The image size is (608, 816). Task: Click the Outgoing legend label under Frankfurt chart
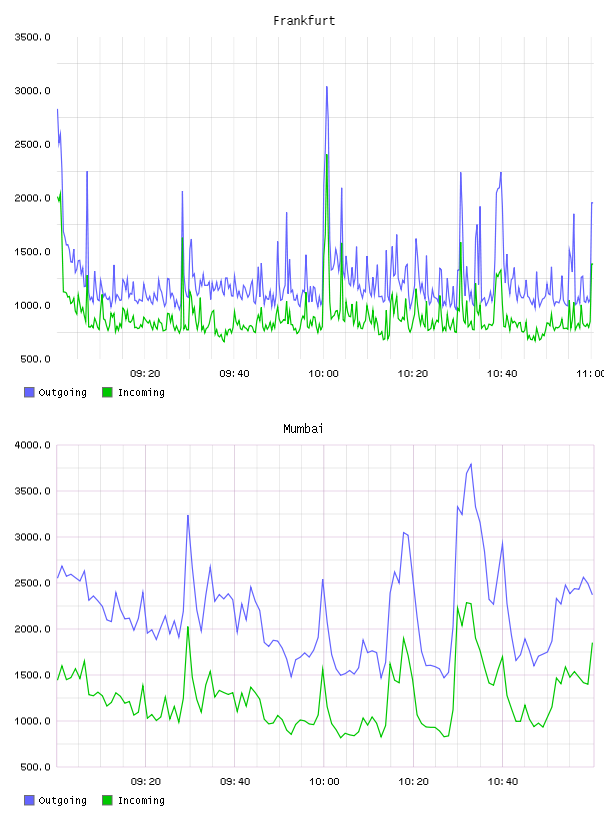tap(62, 393)
